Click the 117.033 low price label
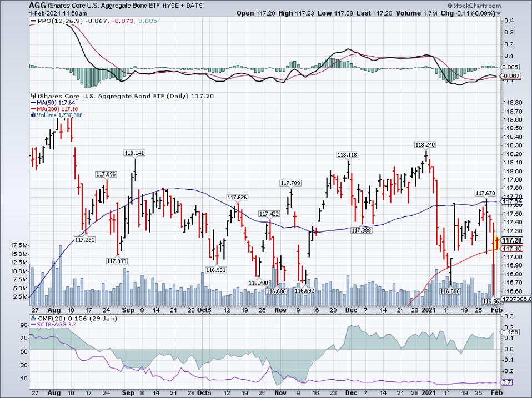The width and height of the screenshot is (532, 398). coord(117,261)
